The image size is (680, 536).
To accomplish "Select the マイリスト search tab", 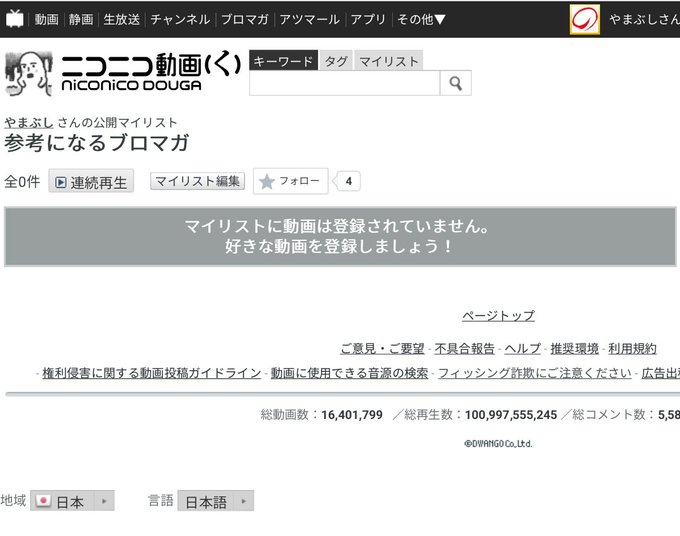I will pyautogui.click(x=389, y=61).
